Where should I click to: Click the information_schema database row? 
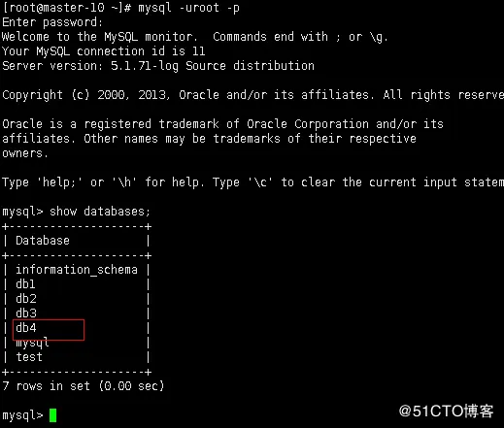[x=77, y=270]
